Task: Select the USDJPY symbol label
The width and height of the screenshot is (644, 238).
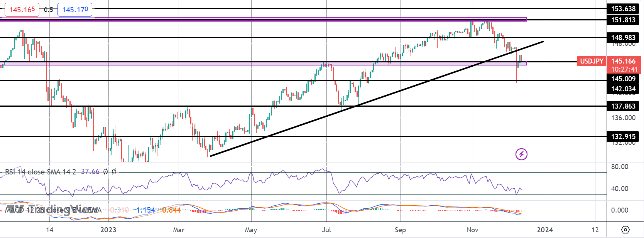Action: click(x=592, y=61)
